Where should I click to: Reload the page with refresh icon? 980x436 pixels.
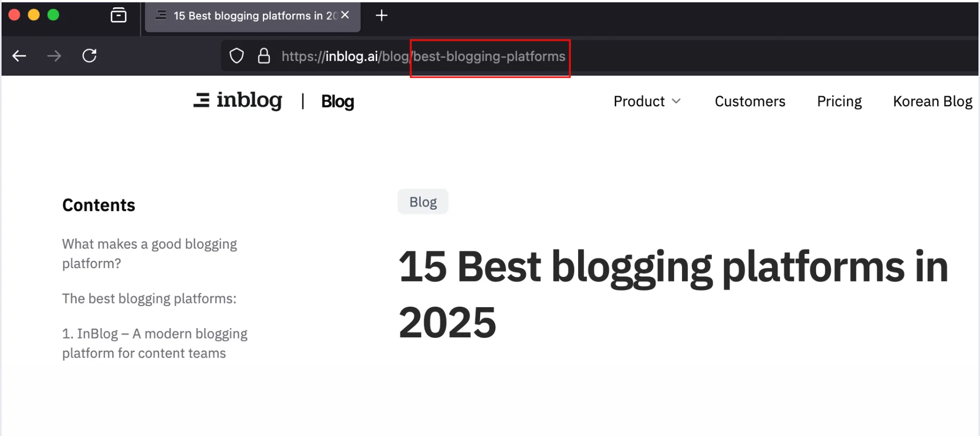point(90,56)
